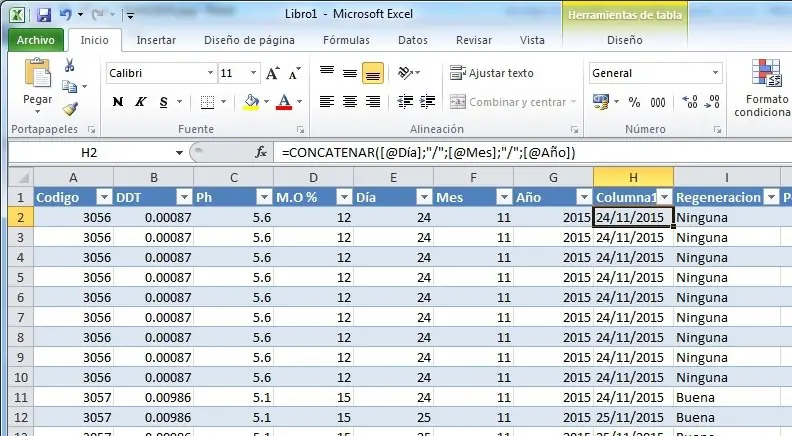Click the Orientation text angle icon
The image size is (792, 436).
click(x=406, y=73)
